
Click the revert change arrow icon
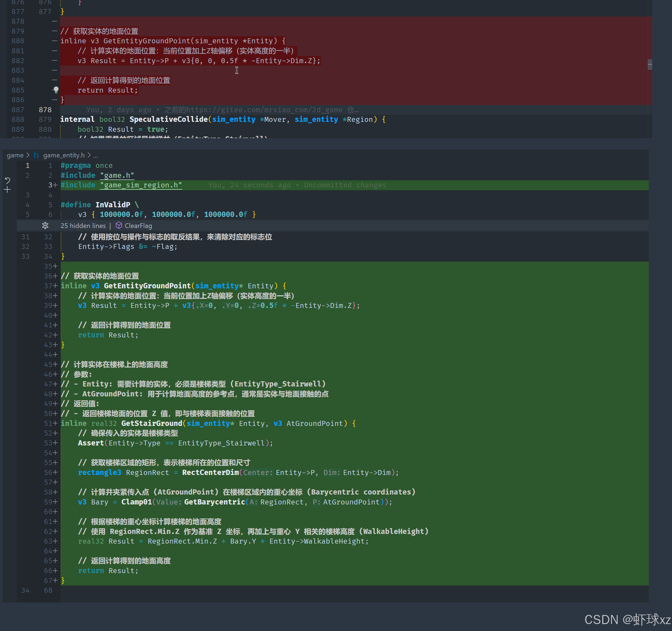[7, 180]
